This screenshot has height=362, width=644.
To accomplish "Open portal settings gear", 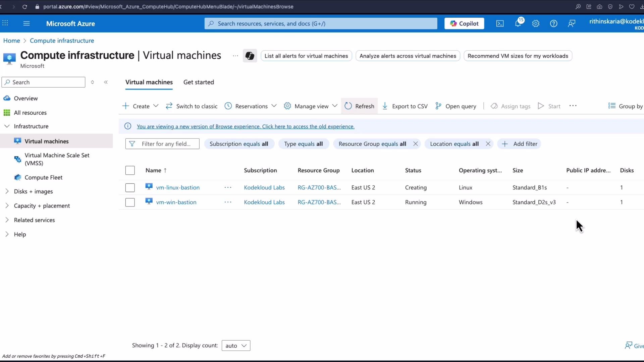I will pos(536,23).
